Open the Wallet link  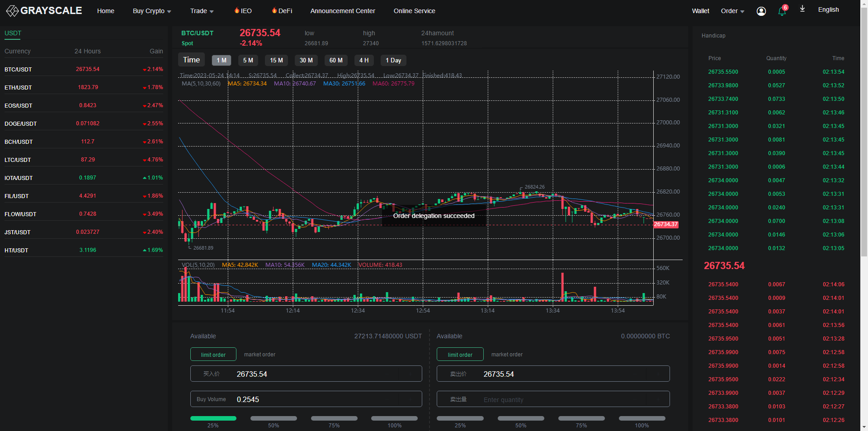pos(700,11)
